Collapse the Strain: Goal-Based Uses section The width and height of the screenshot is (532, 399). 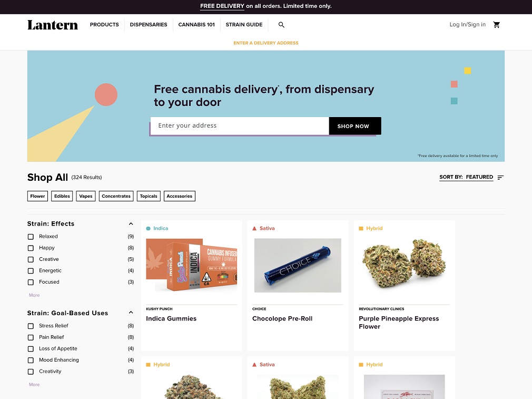[x=131, y=313]
